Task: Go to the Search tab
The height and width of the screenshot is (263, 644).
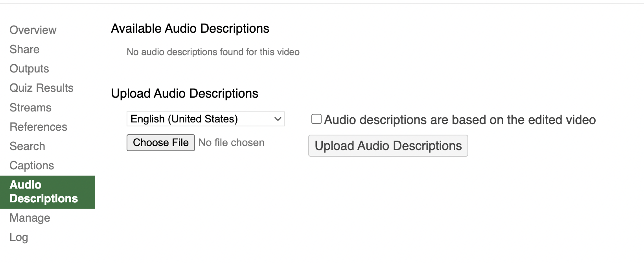Action: [27, 146]
